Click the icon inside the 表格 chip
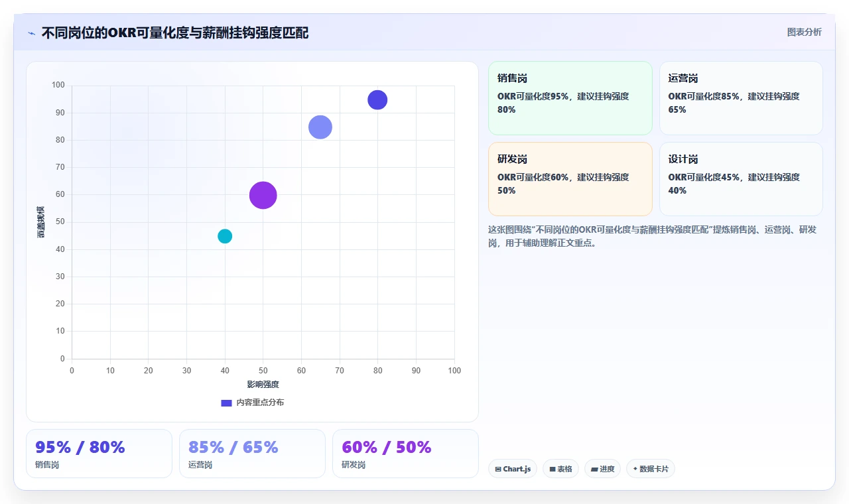Screen dimensions: 849x504 [x=553, y=469]
